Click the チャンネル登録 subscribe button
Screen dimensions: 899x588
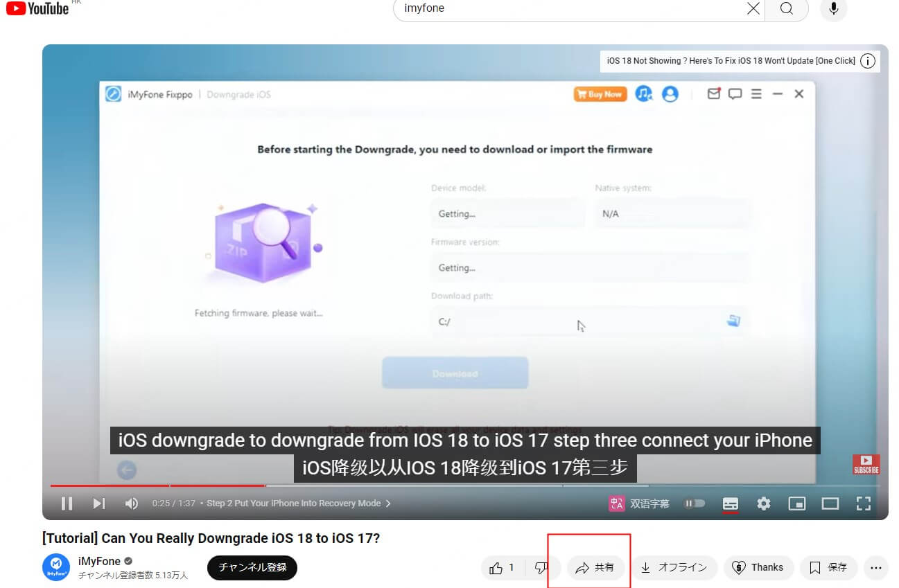252,567
